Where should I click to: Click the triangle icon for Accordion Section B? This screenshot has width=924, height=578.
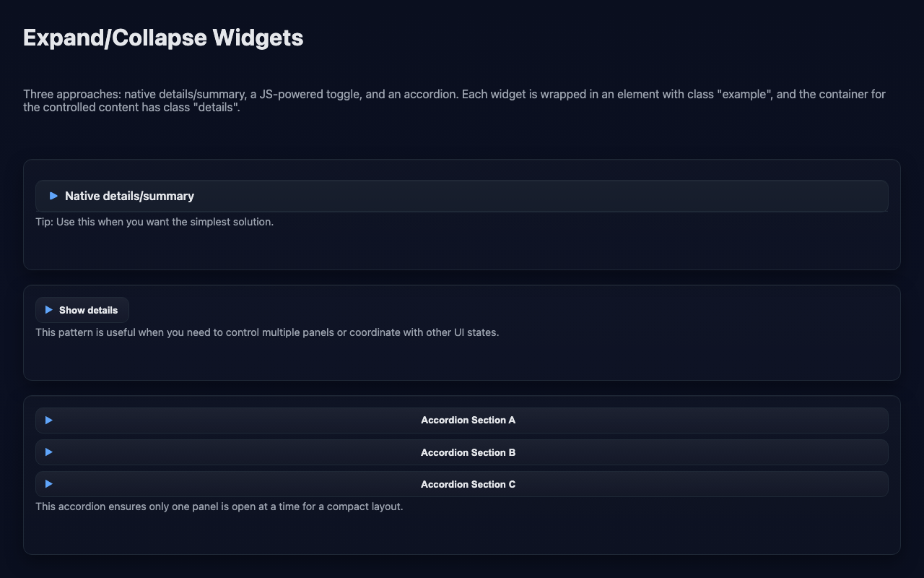[49, 452]
